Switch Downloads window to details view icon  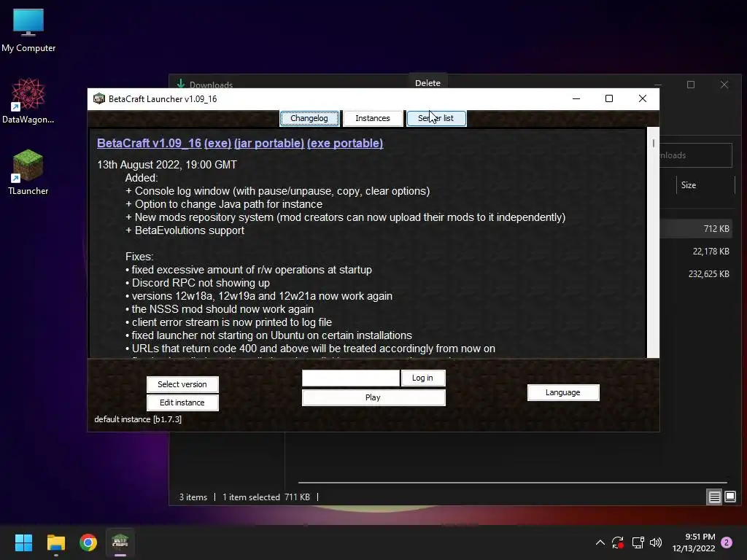(714, 497)
